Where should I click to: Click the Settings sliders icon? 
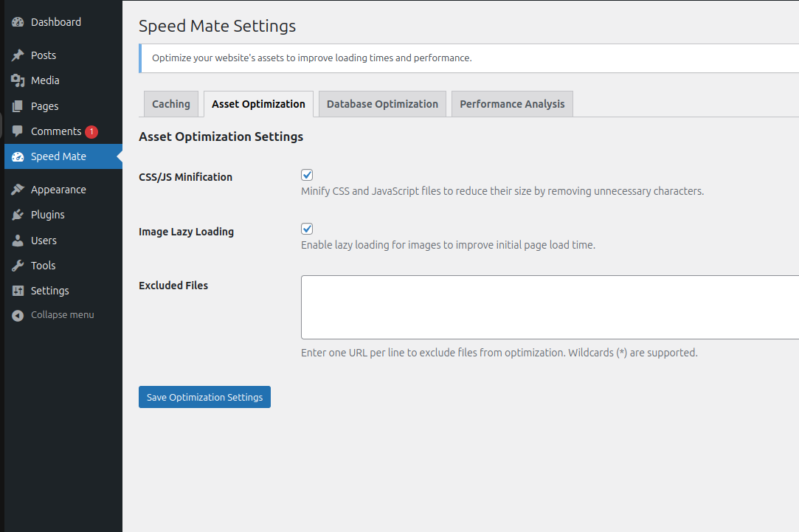(18, 291)
